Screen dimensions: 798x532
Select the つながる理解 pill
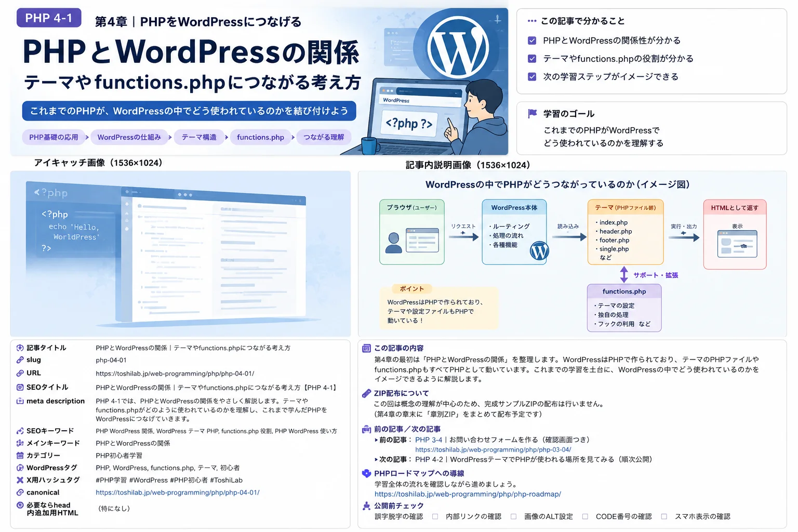click(x=324, y=137)
